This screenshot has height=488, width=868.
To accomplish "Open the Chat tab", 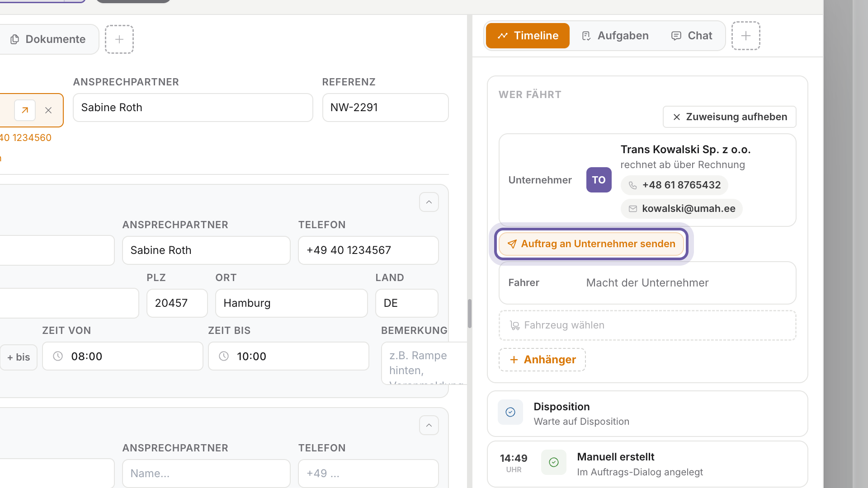I will tap(692, 36).
